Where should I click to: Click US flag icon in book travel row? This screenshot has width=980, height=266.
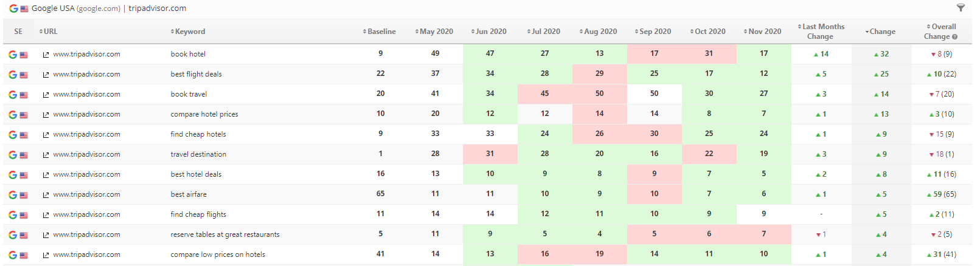(24, 95)
